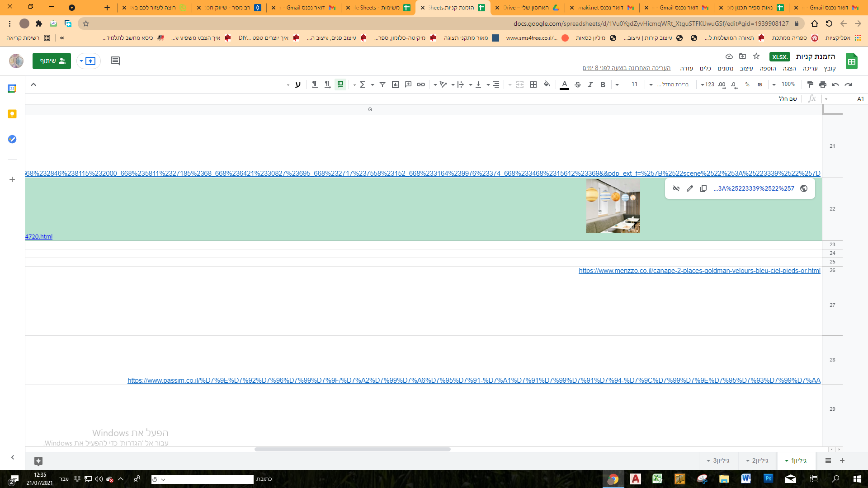The width and height of the screenshot is (868, 488).
Task: Click the print icon
Action: click(x=822, y=84)
